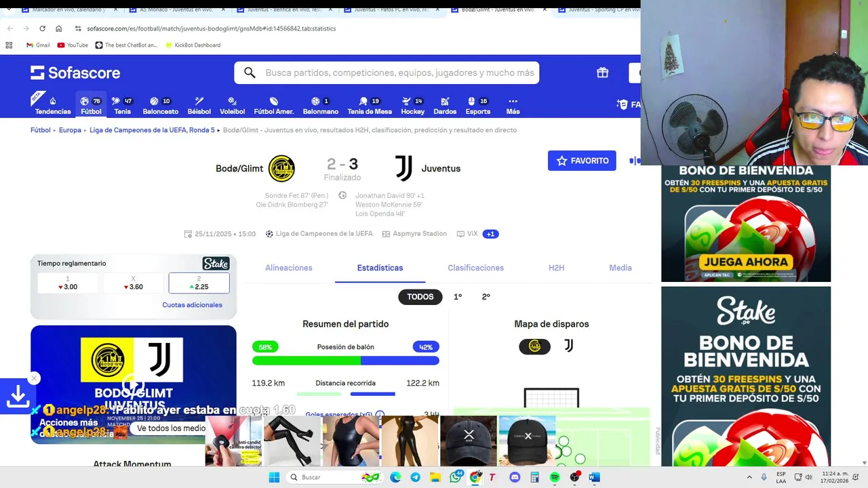This screenshot has width=868, height=488.
Task: Open the Juventus team crest
Action: [x=403, y=169]
